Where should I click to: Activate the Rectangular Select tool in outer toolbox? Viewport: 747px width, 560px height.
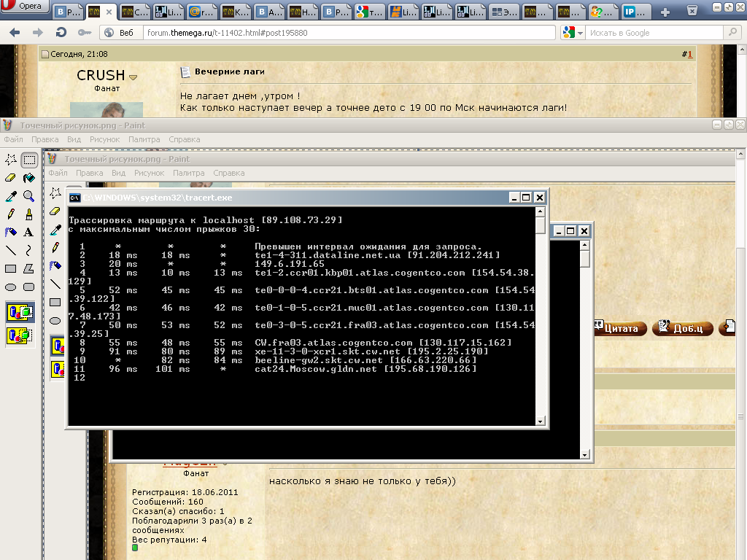point(29,160)
